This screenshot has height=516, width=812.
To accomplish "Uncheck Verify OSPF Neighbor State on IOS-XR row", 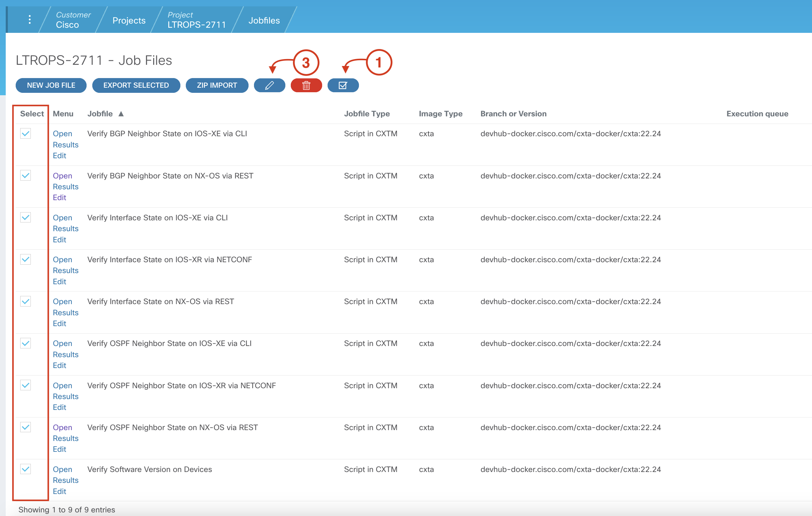I will 26,385.
